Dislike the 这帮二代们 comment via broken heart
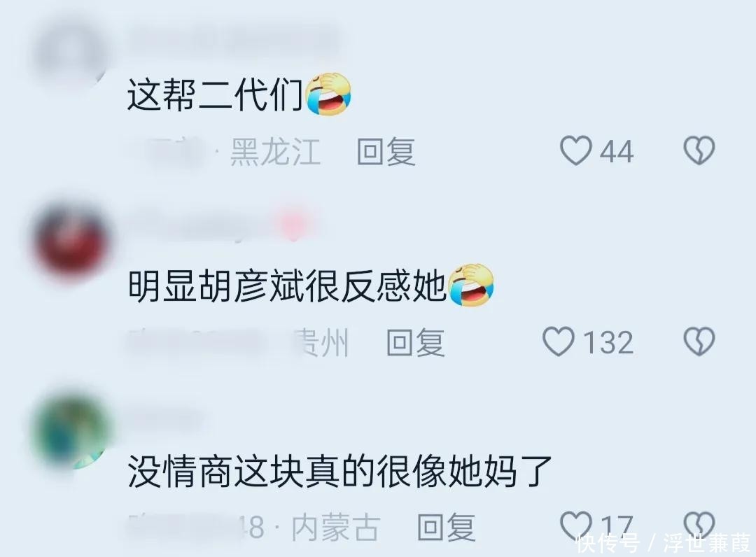756x557 pixels. click(699, 150)
